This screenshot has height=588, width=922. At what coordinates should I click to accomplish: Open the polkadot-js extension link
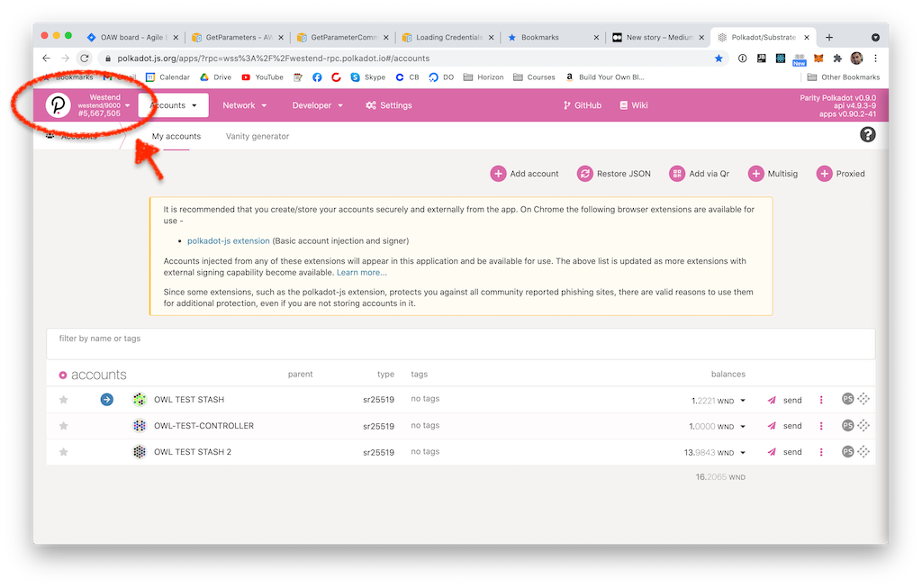click(x=228, y=241)
